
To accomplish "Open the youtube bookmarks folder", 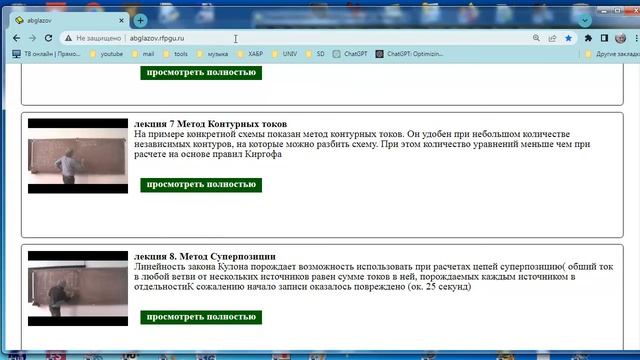I will 106,54.
